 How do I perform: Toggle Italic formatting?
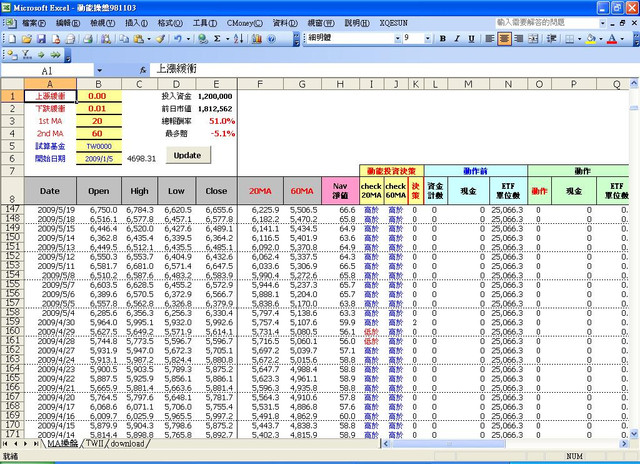[456, 38]
